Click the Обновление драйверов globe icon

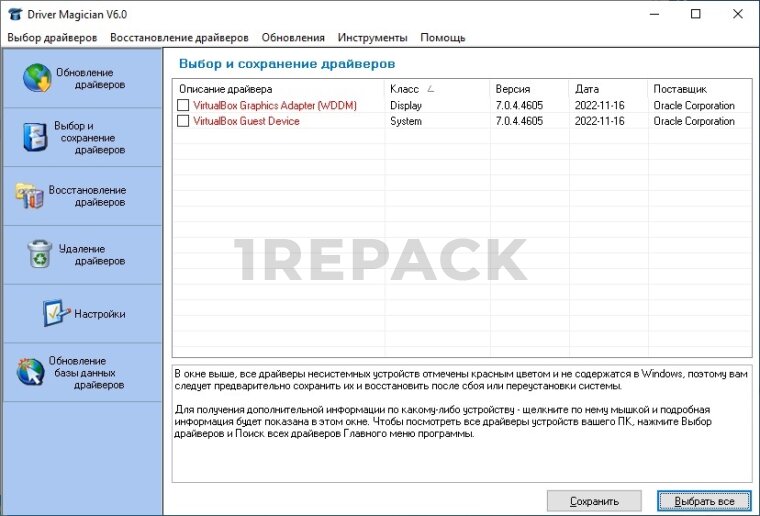point(37,78)
